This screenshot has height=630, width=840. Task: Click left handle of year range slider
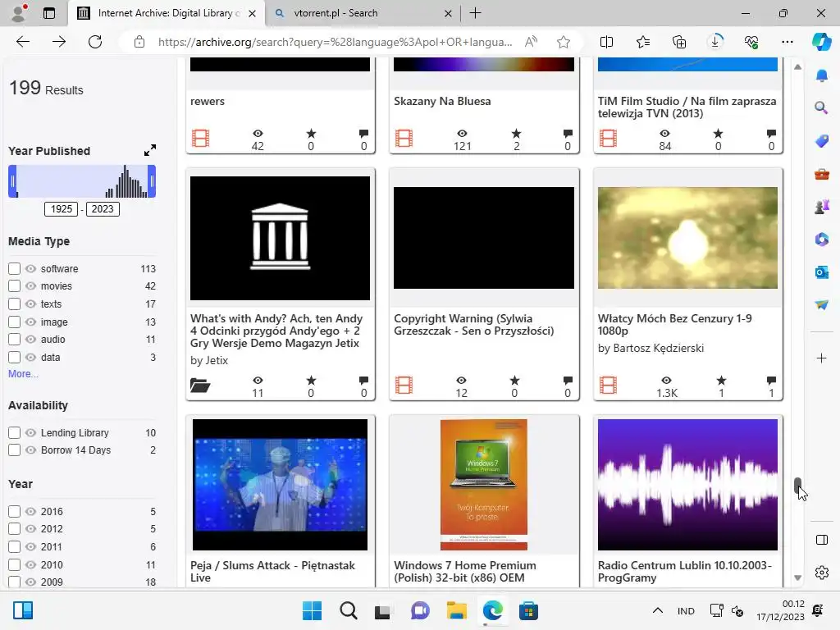(x=12, y=181)
